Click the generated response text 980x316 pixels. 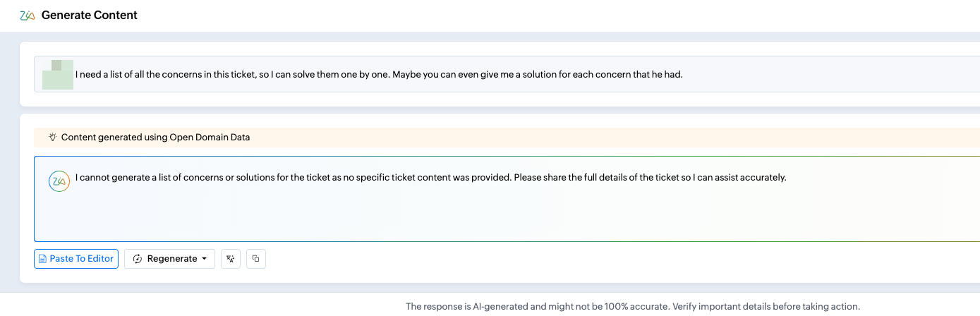(430, 178)
